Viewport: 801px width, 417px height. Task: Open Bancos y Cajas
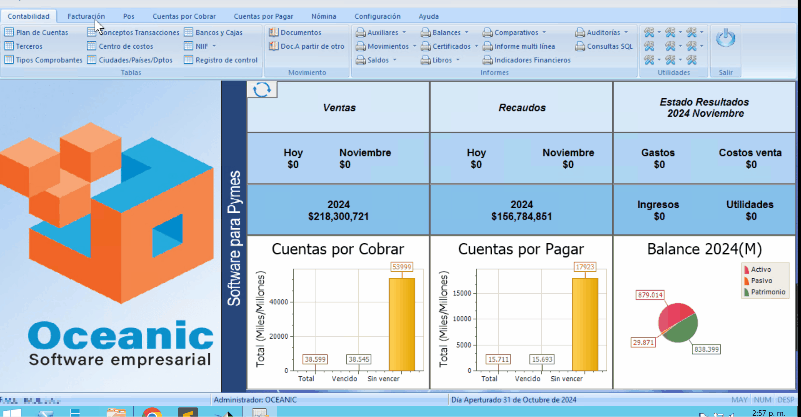(213, 32)
